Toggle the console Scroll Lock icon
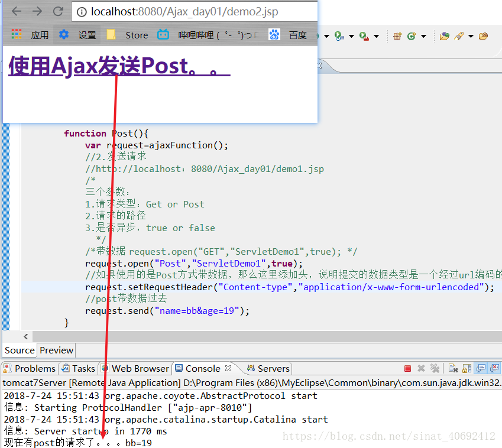The image size is (502, 448). tap(467, 369)
